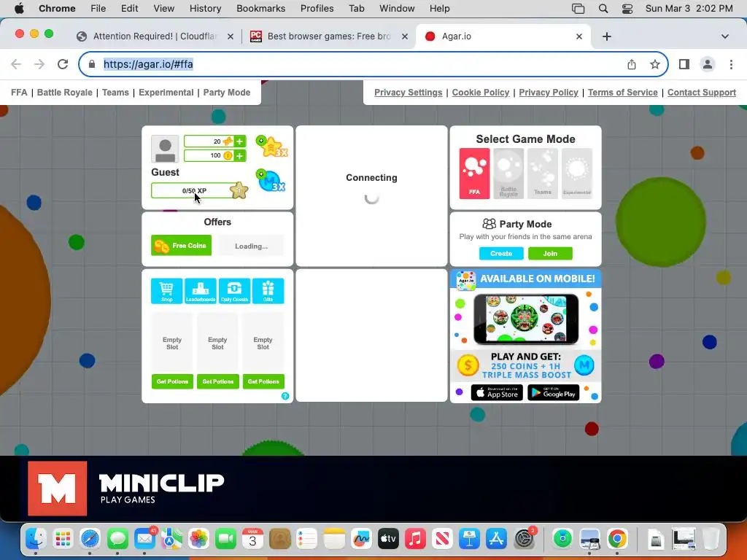The image size is (747, 560).
Task: Open the Daily Quests icon button
Action: 234,291
